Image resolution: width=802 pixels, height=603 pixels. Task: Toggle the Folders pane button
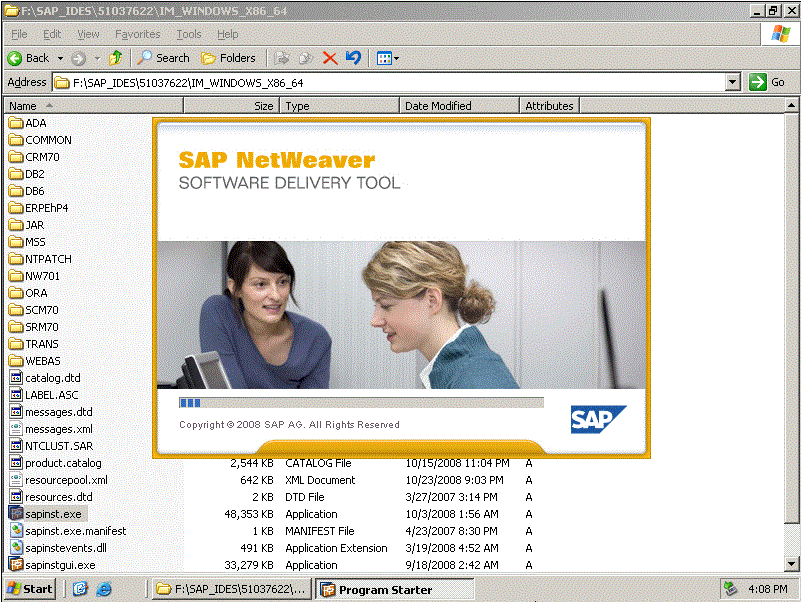[x=228, y=58]
